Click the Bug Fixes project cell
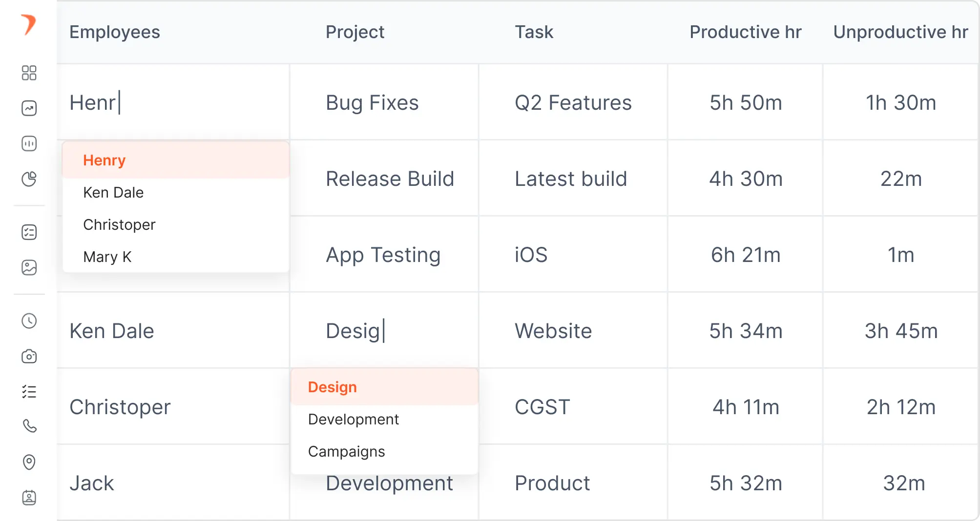Viewport: 980px width, 521px height. click(384, 102)
